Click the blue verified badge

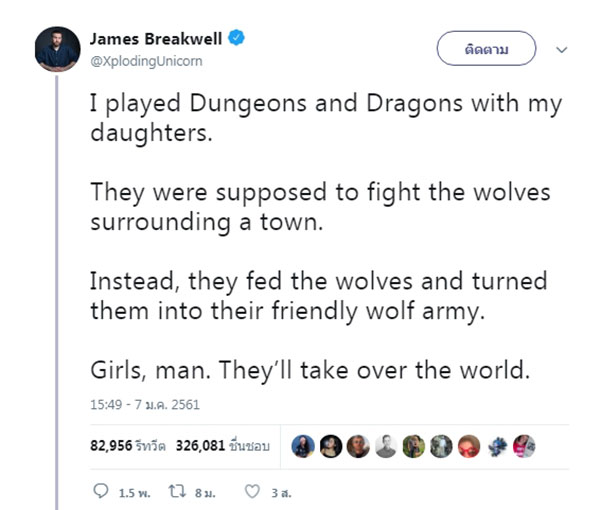pos(236,38)
